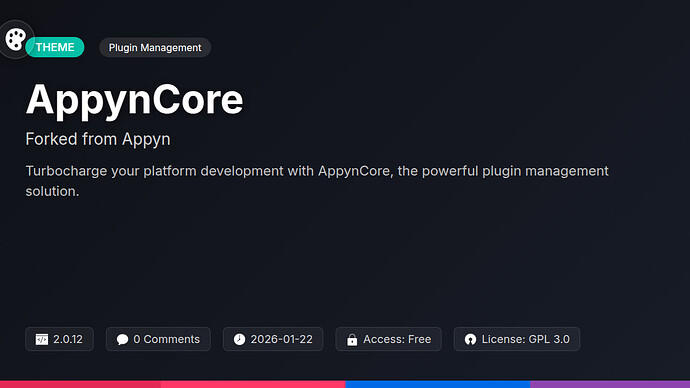
Task: Select the 2026-01-22 date badge
Action: tap(273, 339)
